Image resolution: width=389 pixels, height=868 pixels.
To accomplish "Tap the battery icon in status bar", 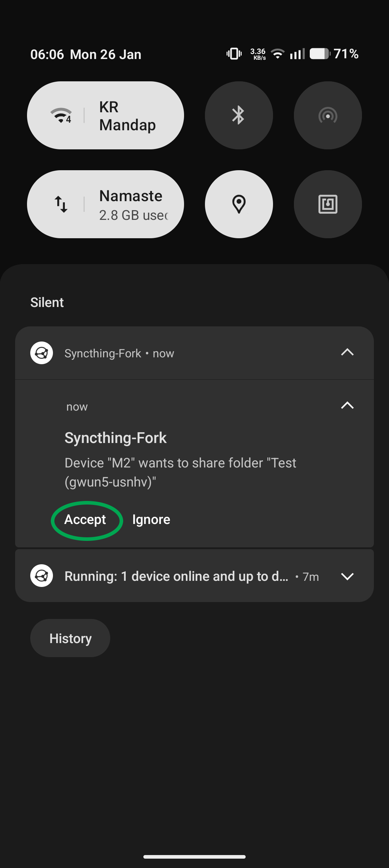I will [319, 54].
